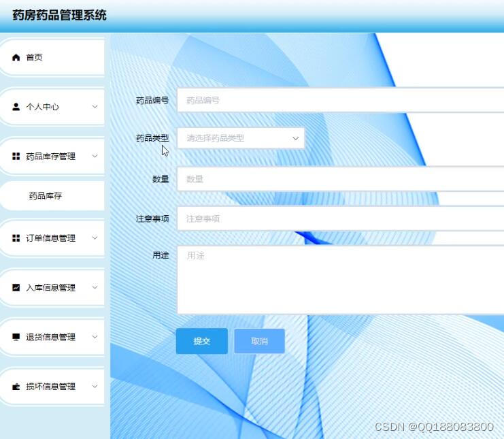The width and height of the screenshot is (504, 439).
Task: Click the arrow in 药品类型 select box
Action: click(295, 138)
